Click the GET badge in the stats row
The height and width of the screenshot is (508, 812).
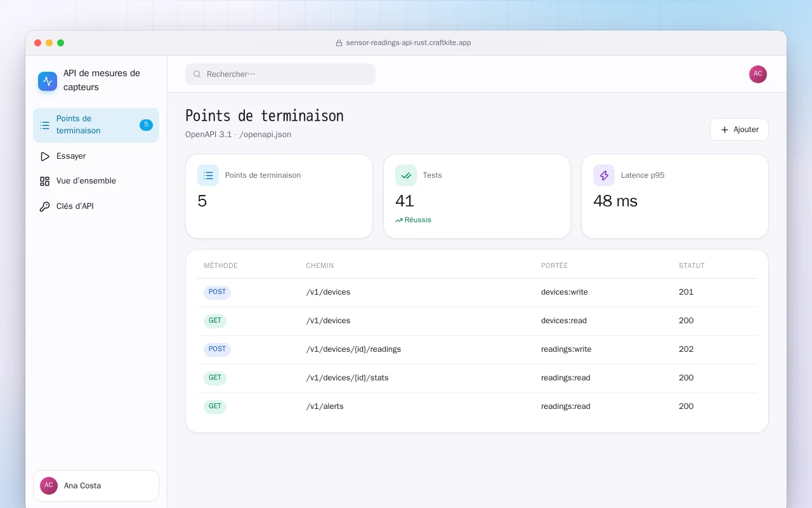tap(215, 378)
